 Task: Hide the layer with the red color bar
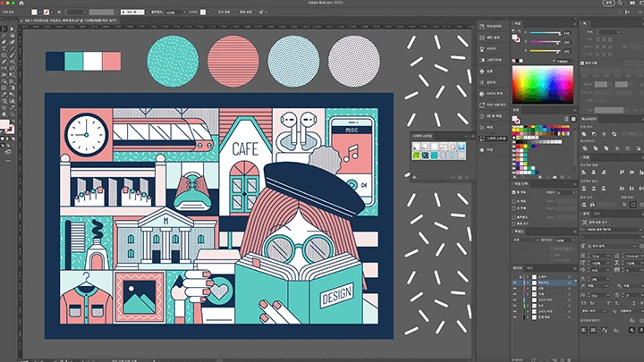tap(514, 289)
